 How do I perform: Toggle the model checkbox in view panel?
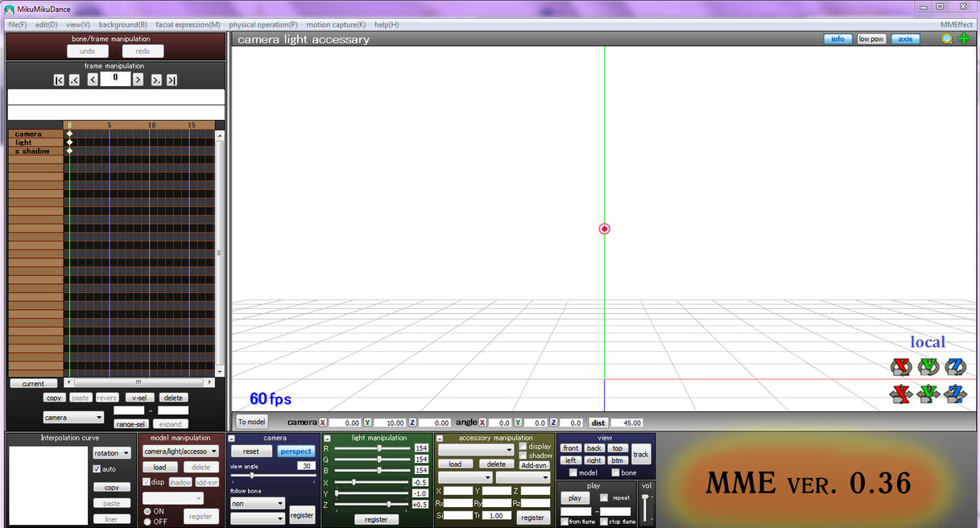pos(573,472)
